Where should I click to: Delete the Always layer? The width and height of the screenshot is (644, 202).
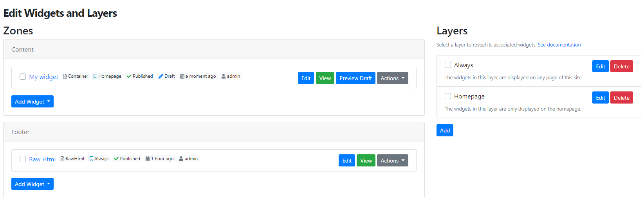622,66
